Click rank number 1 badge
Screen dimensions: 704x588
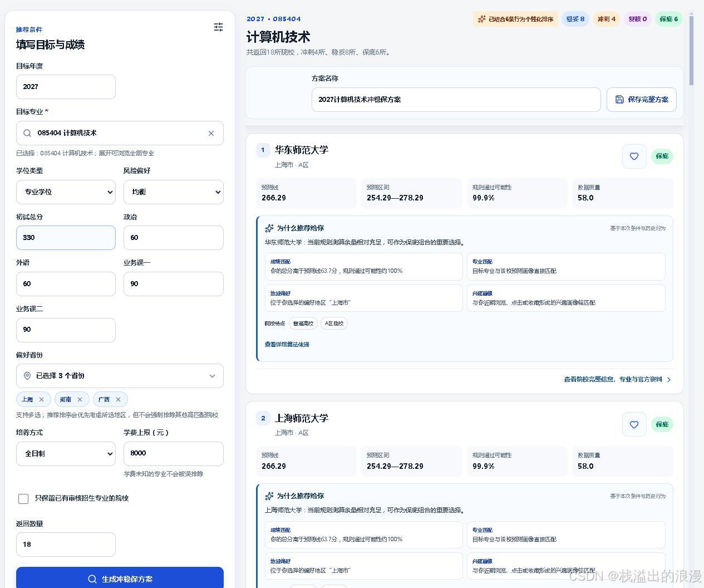(x=263, y=150)
